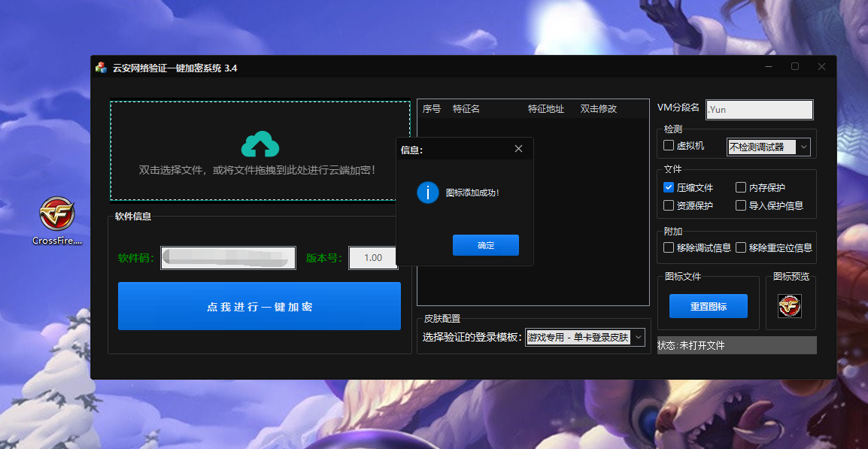Click the 双击修改 column header
The height and width of the screenshot is (449, 868).
pyautogui.click(x=599, y=109)
